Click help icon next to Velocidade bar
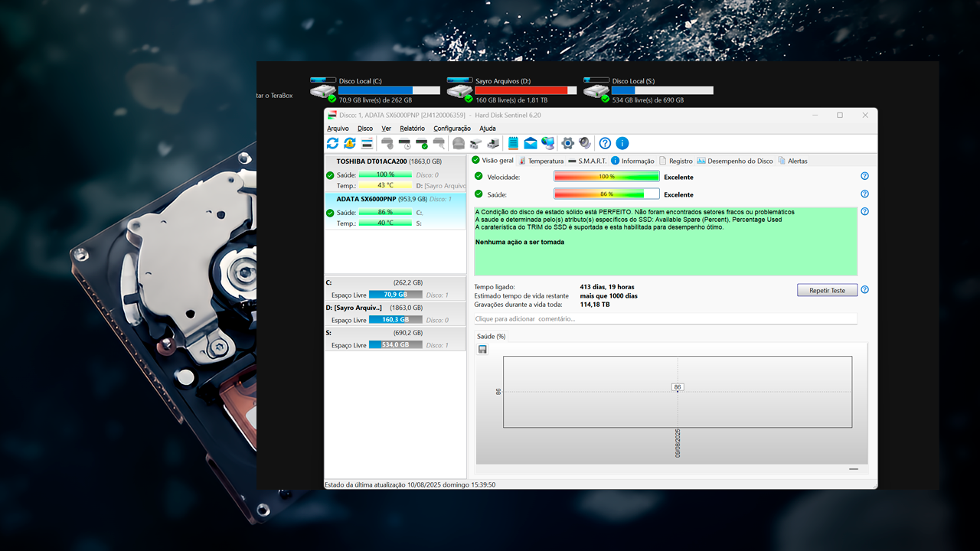Viewport: 980px width, 551px height. click(864, 176)
